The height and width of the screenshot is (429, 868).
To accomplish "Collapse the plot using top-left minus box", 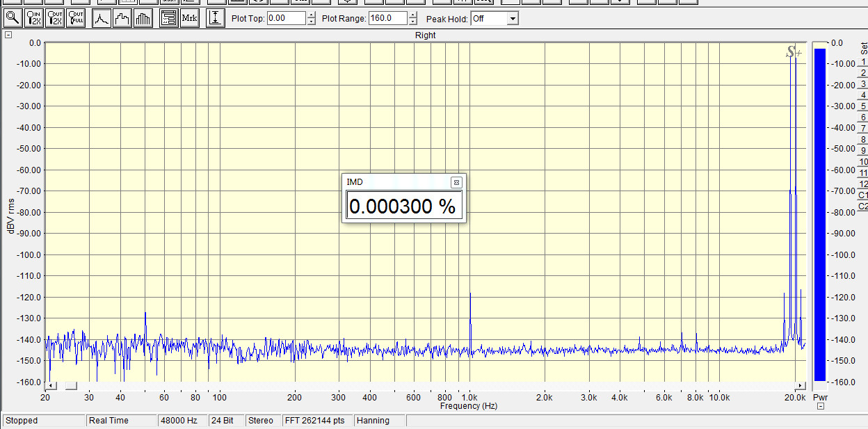I will click(x=8, y=35).
